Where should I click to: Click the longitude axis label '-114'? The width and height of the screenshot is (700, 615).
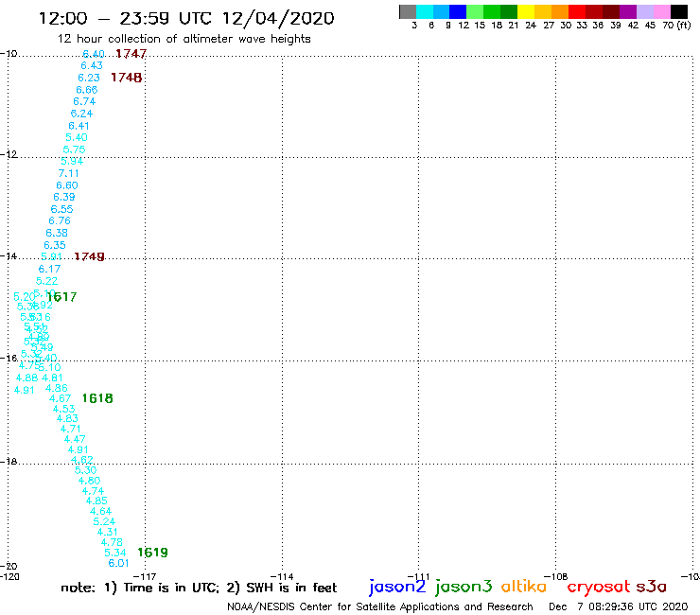pyautogui.click(x=282, y=577)
